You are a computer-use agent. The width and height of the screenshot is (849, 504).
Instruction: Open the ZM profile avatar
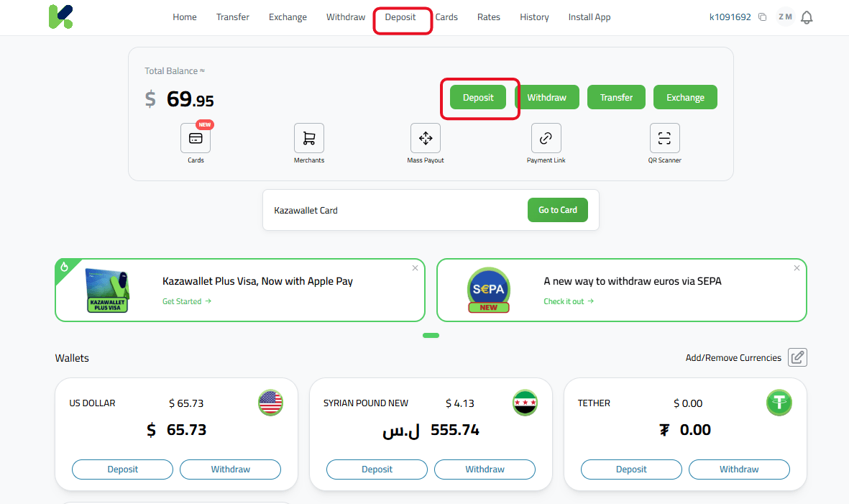click(785, 17)
